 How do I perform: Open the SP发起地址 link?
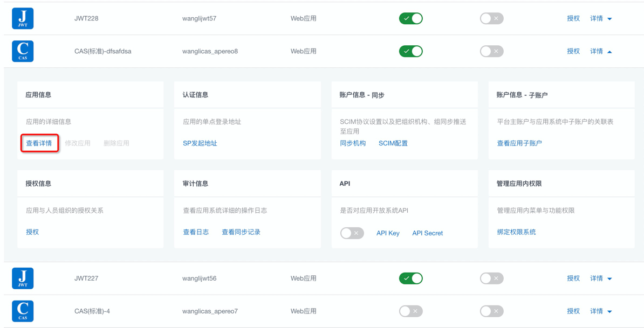pos(200,143)
